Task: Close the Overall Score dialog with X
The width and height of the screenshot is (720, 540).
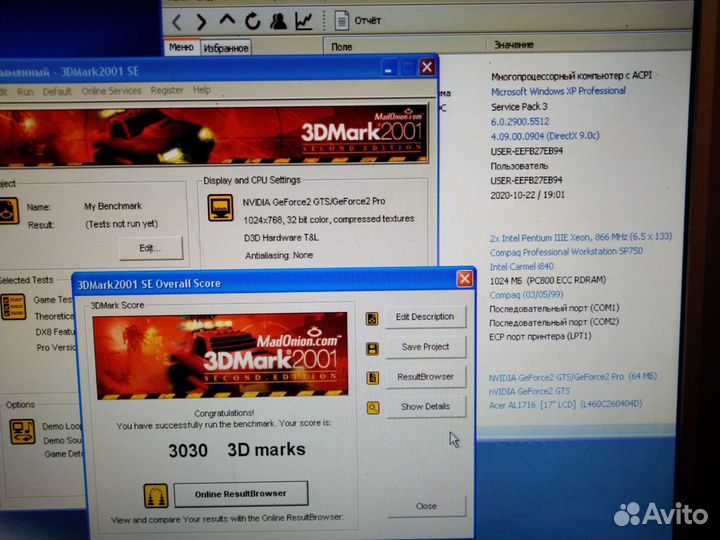Action: coord(465,278)
